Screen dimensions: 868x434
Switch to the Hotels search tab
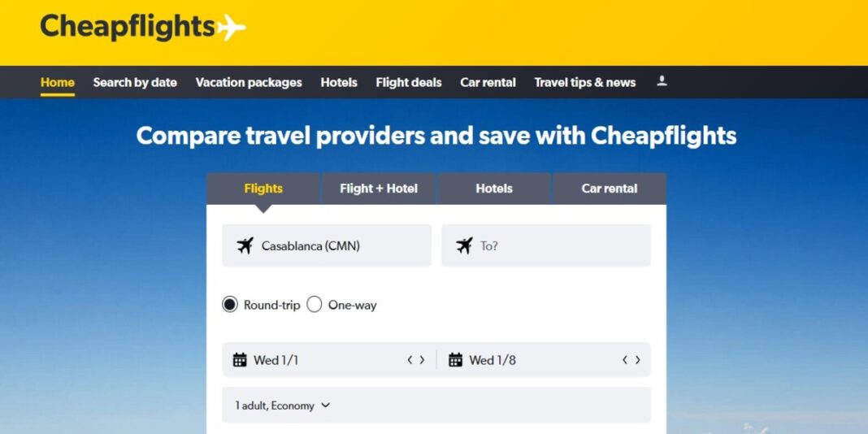[x=494, y=189]
